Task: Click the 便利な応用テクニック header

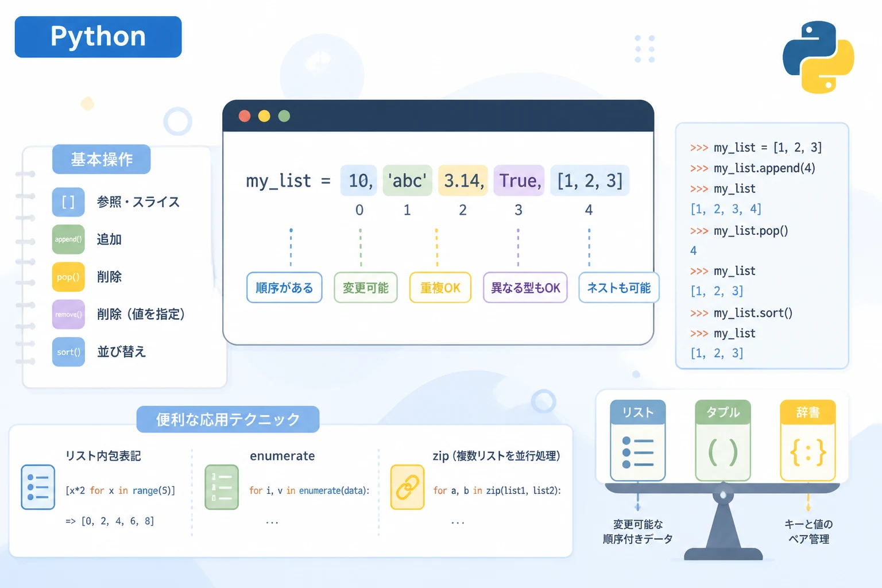Action: pyautogui.click(x=228, y=419)
